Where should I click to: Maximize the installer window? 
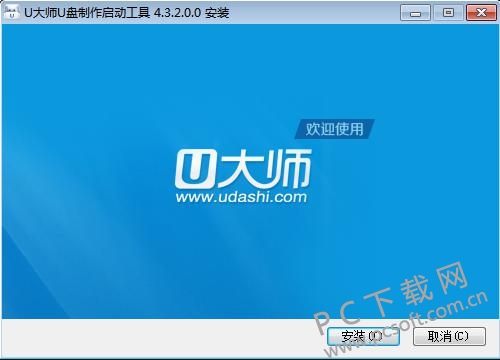click(x=448, y=13)
